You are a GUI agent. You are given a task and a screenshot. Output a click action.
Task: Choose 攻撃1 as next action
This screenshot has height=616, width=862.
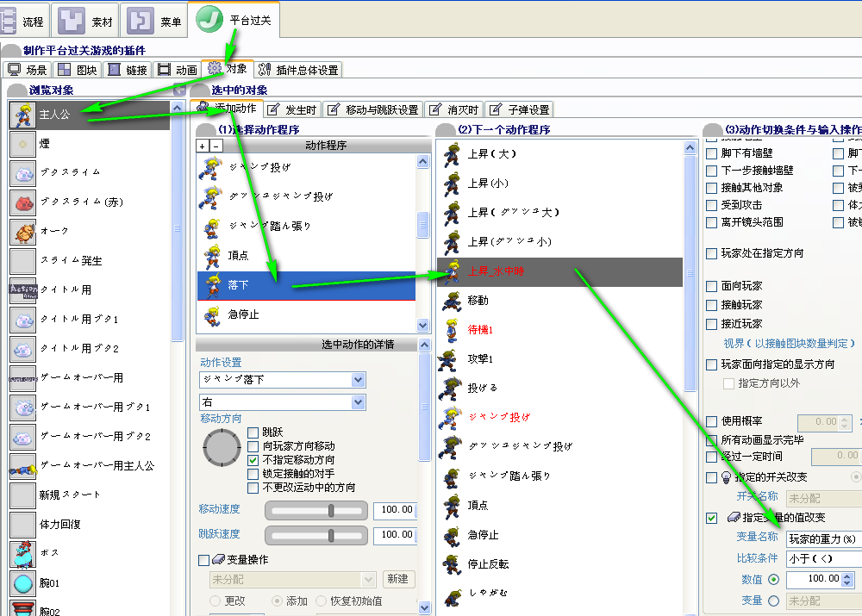coord(559,358)
